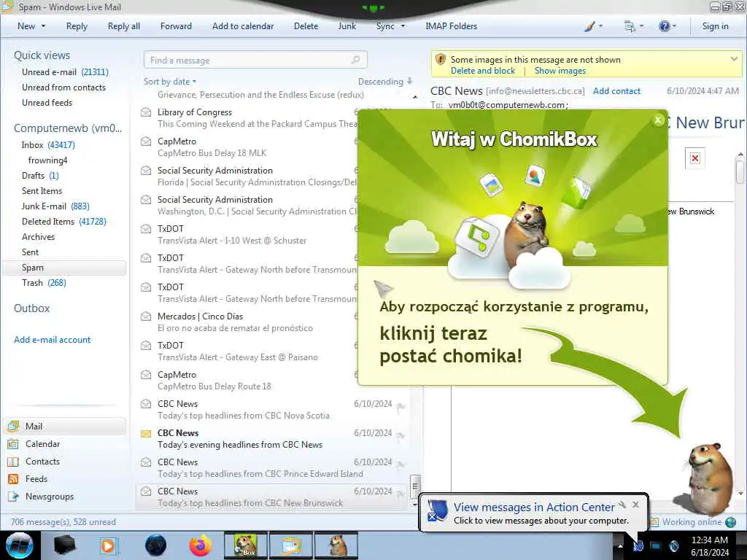Screen dimensions: 747x560
Task: Select Unread feeds quick view
Action: (47, 102)
